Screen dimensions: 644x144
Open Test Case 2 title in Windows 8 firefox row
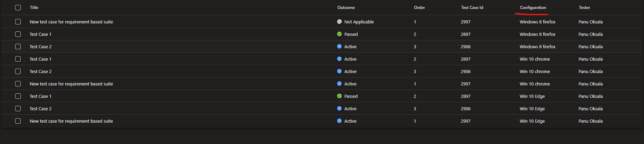point(40,47)
